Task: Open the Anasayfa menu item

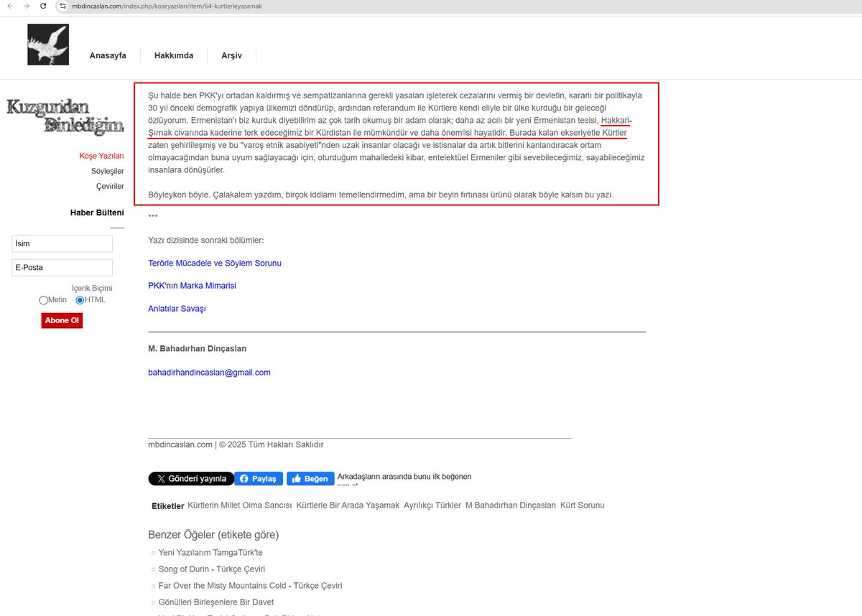Action: (108, 55)
